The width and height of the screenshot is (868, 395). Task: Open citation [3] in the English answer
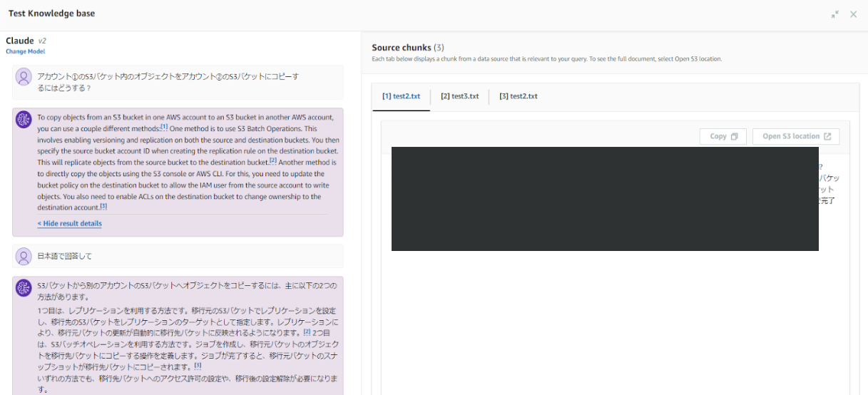(x=103, y=207)
